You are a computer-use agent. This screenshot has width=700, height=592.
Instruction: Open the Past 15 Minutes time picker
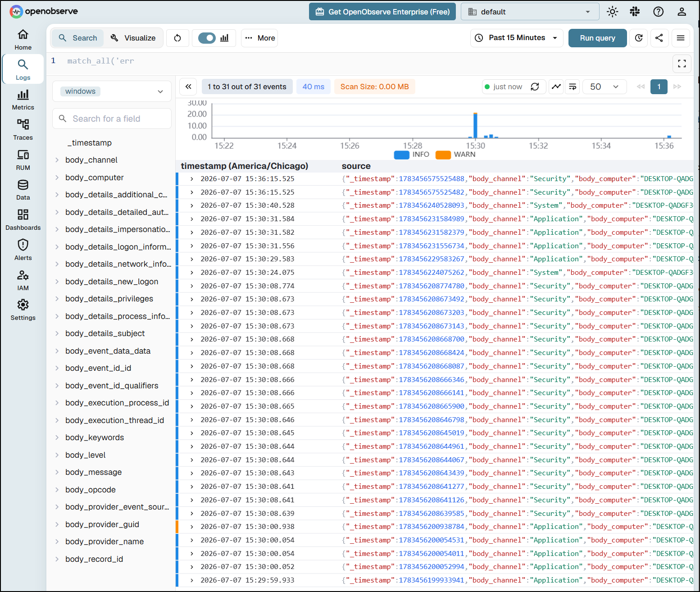tap(518, 38)
